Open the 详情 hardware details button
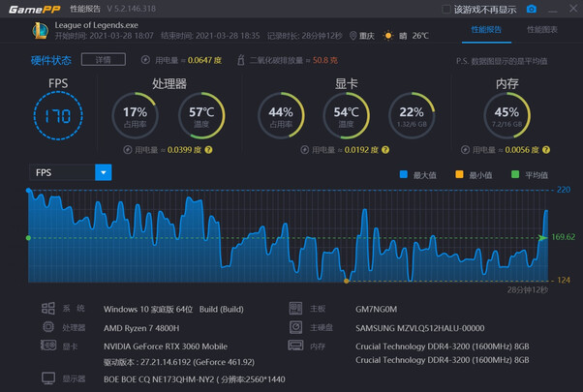Screen dimensions: 583x392 [x=104, y=59]
